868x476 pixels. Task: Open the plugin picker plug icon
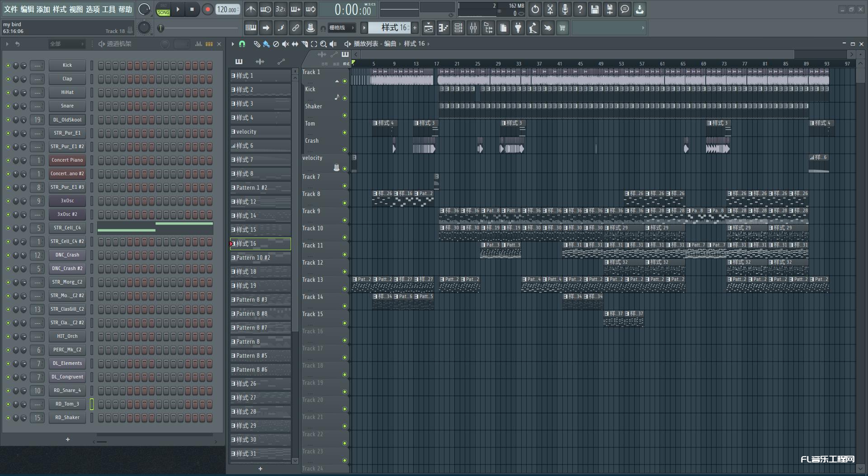click(518, 28)
